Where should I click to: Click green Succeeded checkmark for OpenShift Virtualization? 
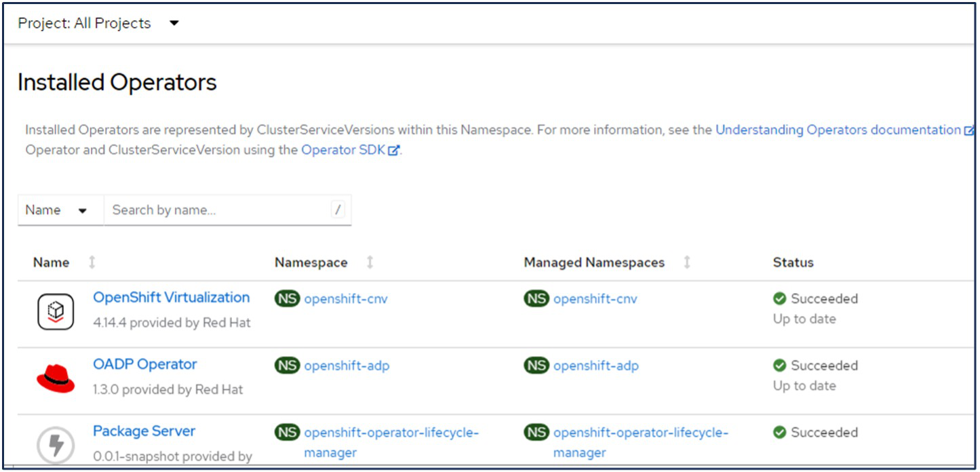[x=780, y=299]
